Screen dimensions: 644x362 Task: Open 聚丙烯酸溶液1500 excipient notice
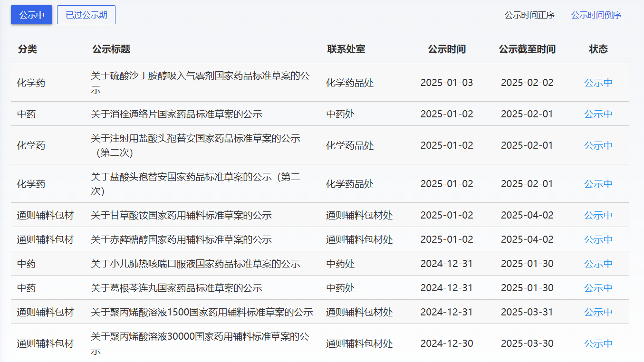(x=202, y=312)
